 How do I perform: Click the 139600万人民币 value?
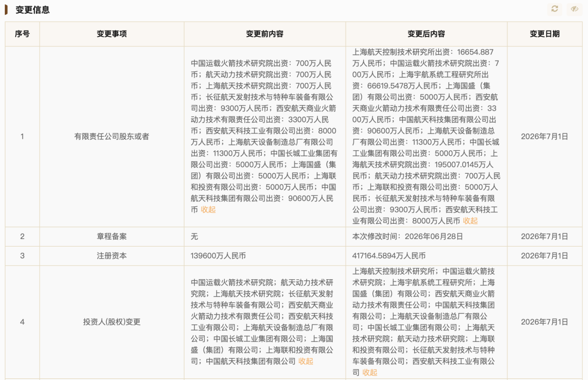pos(218,255)
